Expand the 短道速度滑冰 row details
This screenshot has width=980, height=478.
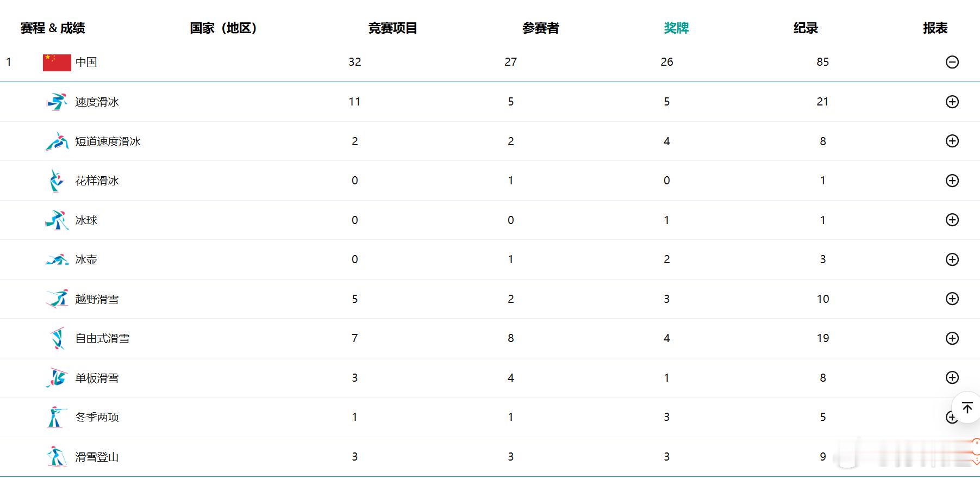coord(952,141)
